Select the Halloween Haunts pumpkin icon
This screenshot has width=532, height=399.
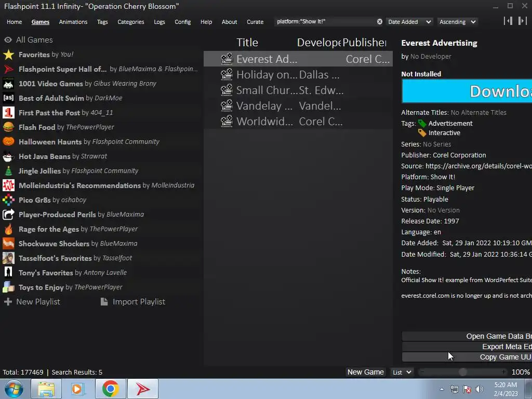pyautogui.click(x=8, y=142)
